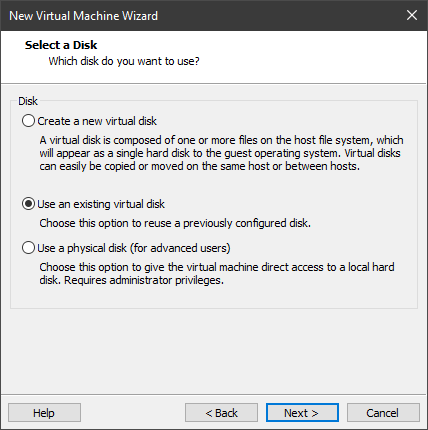Screen dimensions: 428x430
Task: Click the 'Select a Disk' heading
Action: [x=61, y=45]
